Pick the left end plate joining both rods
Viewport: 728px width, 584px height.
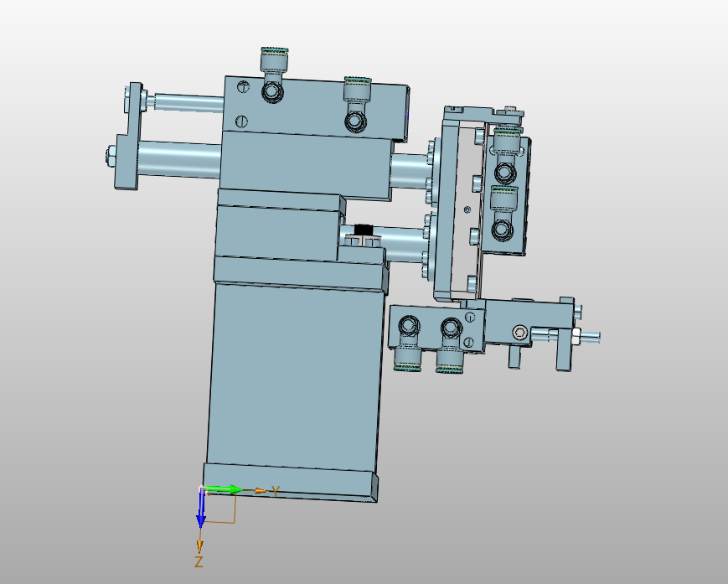[x=129, y=136]
